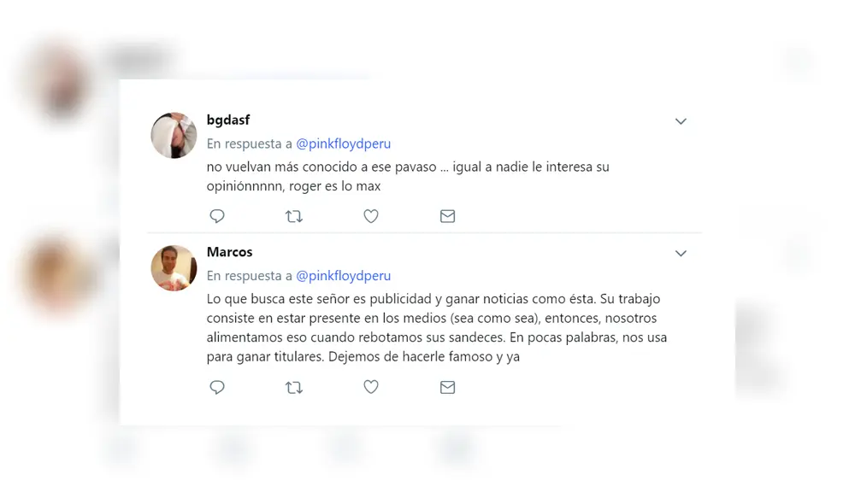Retweet bgdasf's comment

coord(294,216)
